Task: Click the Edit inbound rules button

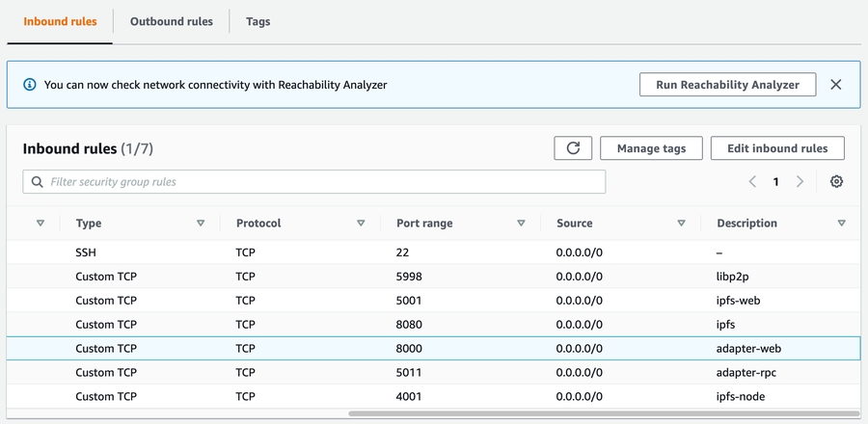Action: (777, 148)
